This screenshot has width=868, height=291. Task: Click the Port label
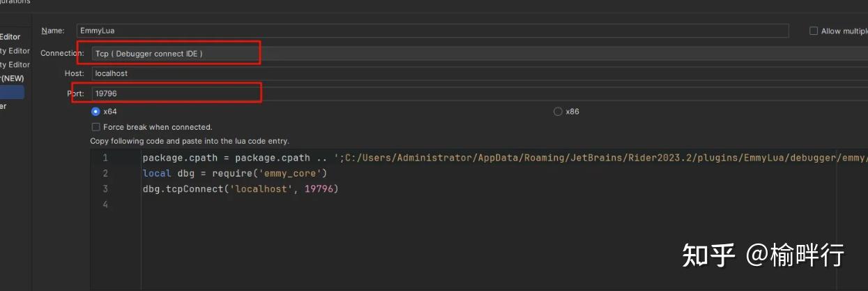point(75,93)
